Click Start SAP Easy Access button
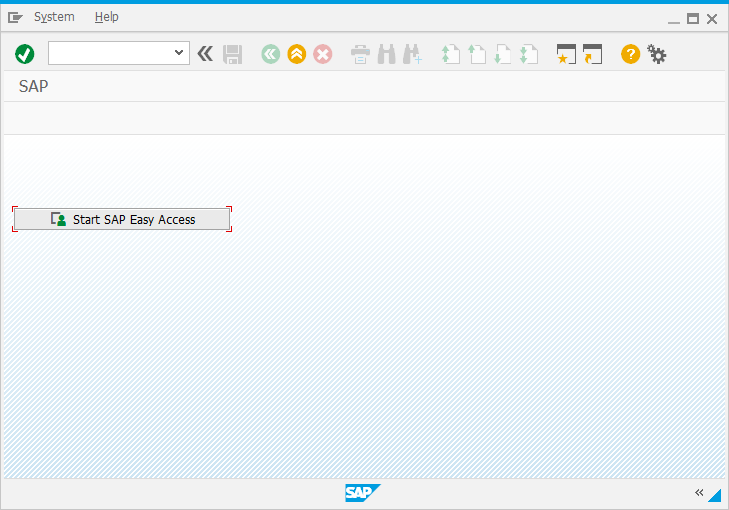This screenshot has width=729, height=510. (122, 219)
